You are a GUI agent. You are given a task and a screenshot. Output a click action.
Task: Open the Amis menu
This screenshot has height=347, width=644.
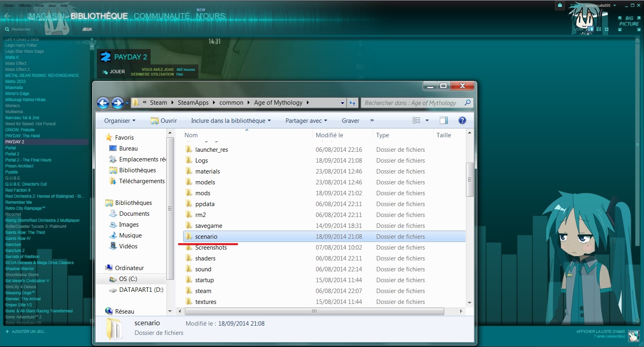(39, 5)
